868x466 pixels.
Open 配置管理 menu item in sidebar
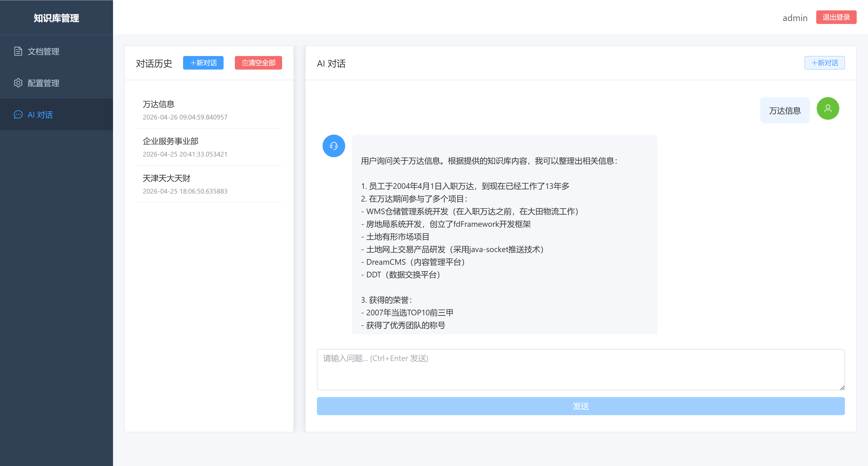coord(57,83)
